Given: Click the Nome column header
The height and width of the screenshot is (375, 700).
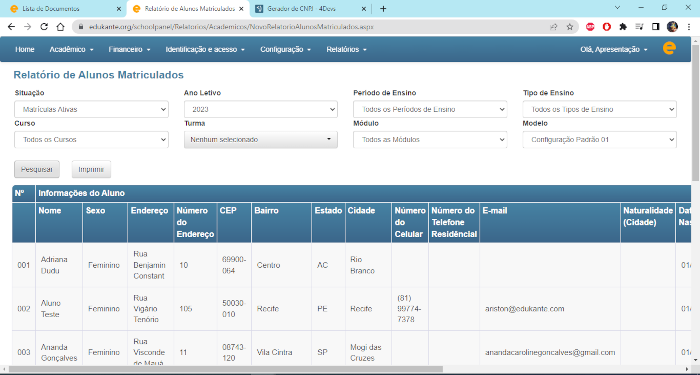Looking at the screenshot, I should [x=59, y=222].
